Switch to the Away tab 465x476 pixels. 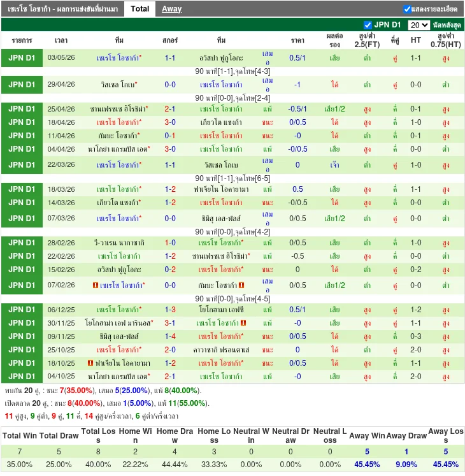point(171,9)
